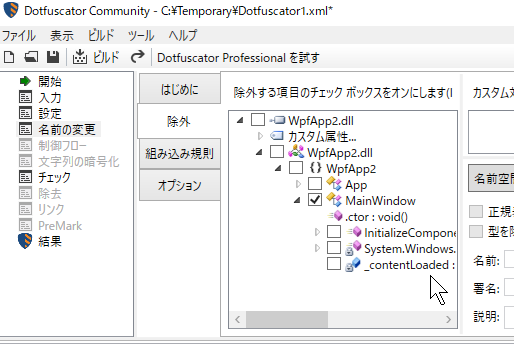Switch to the 除外 tab
The height and width of the screenshot is (361, 514).
point(179,121)
